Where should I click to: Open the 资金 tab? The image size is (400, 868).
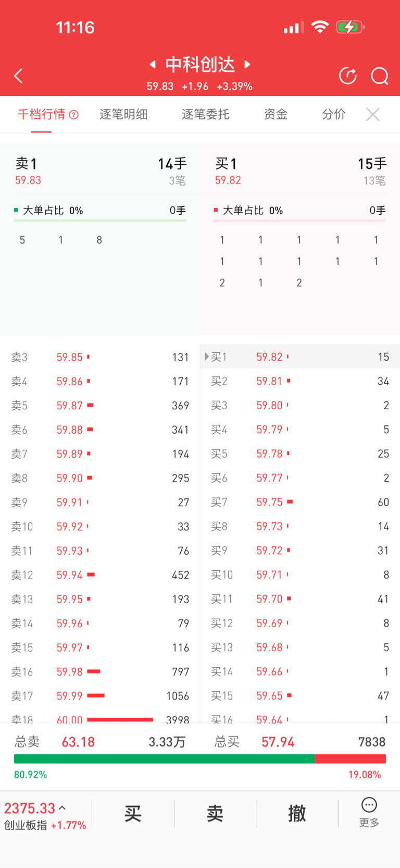276,114
